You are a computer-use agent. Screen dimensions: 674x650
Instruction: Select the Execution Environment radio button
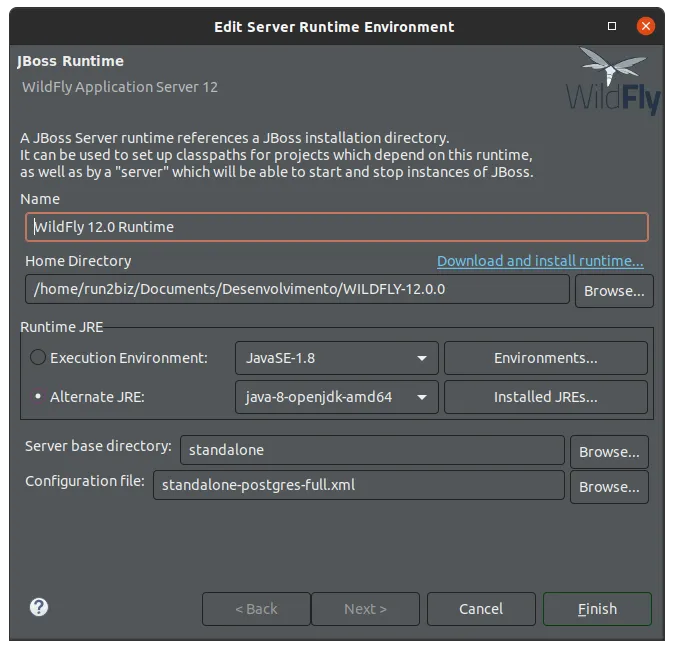tap(38, 357)
